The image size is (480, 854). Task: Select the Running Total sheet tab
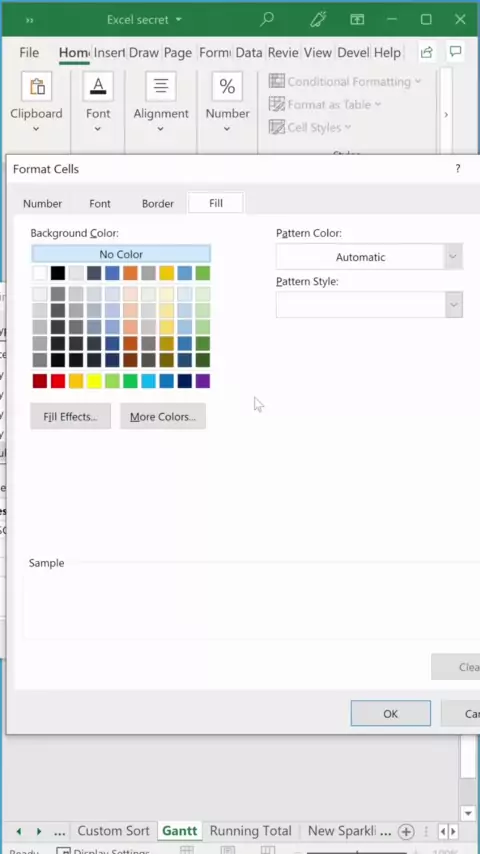[x=251, y=831]
